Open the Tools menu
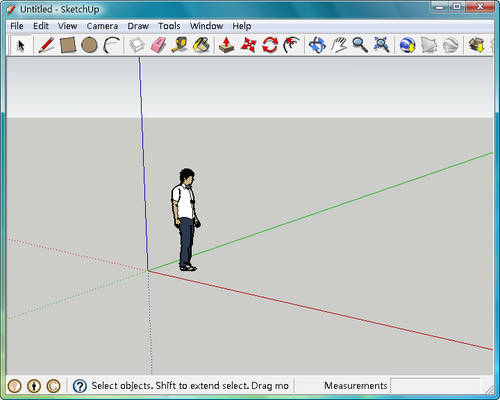This screenshot has height=400, width=500. tap(169, 26)
